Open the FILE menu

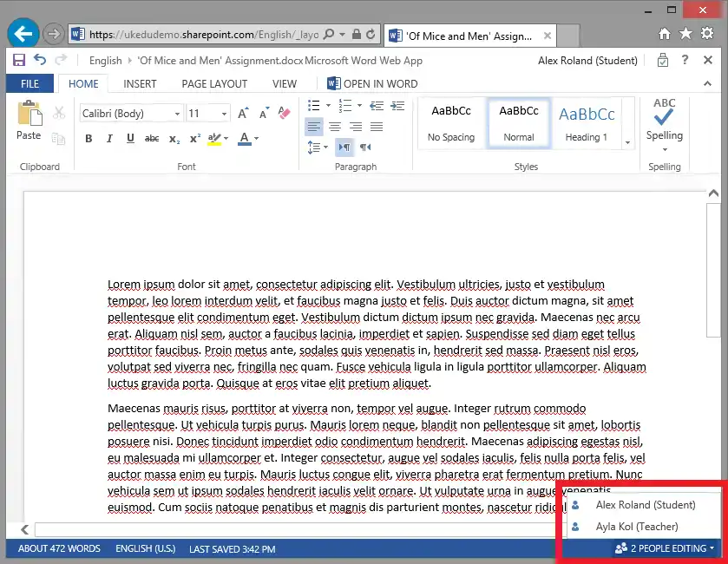(30, 83)
